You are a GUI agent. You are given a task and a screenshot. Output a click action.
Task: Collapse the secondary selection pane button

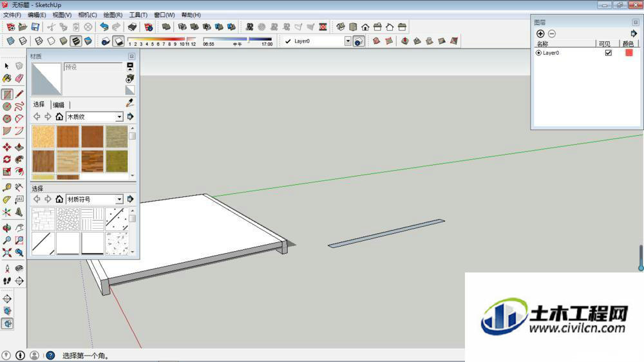coord(130,66)
